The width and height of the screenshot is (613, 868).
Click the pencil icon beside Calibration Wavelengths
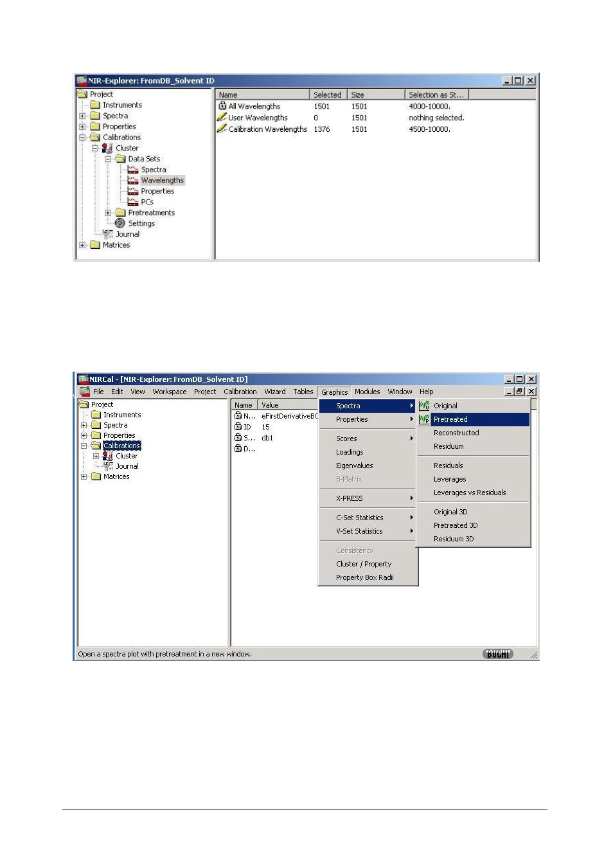pos(222,129)
